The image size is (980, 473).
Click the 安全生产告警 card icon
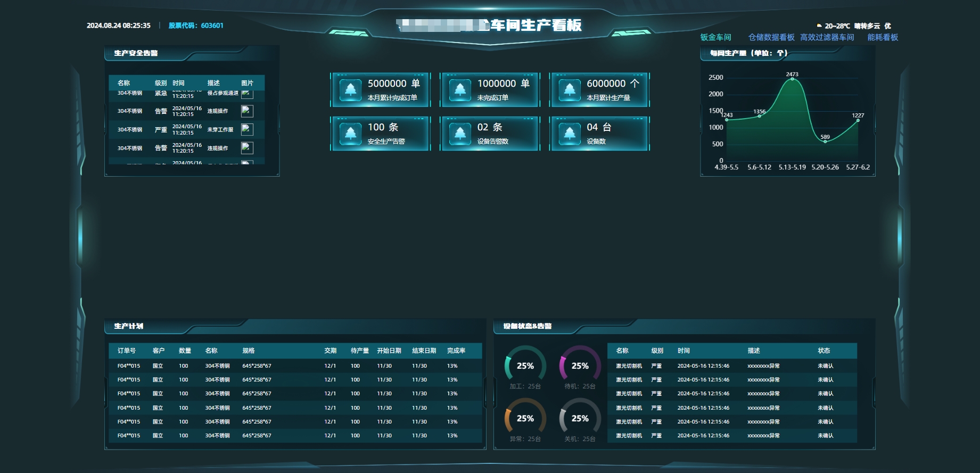(351, 134)
